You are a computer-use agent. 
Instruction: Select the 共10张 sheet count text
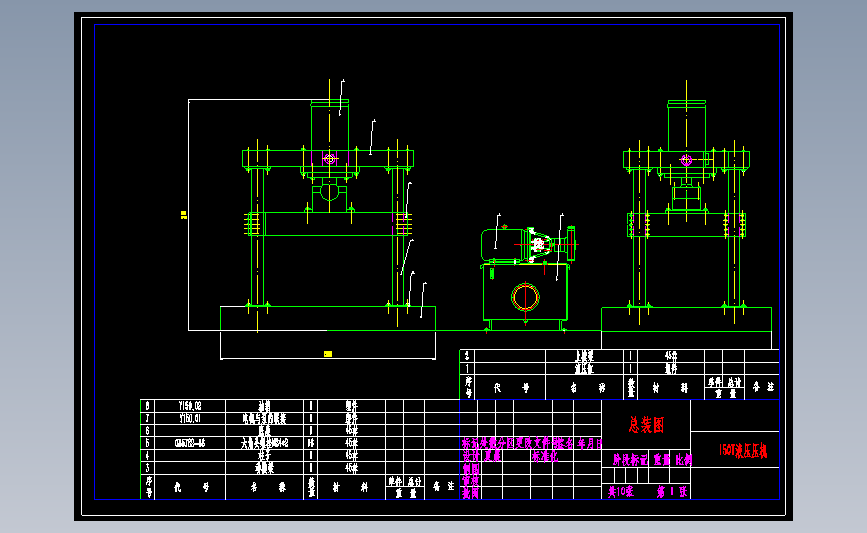tap(620, 492)
